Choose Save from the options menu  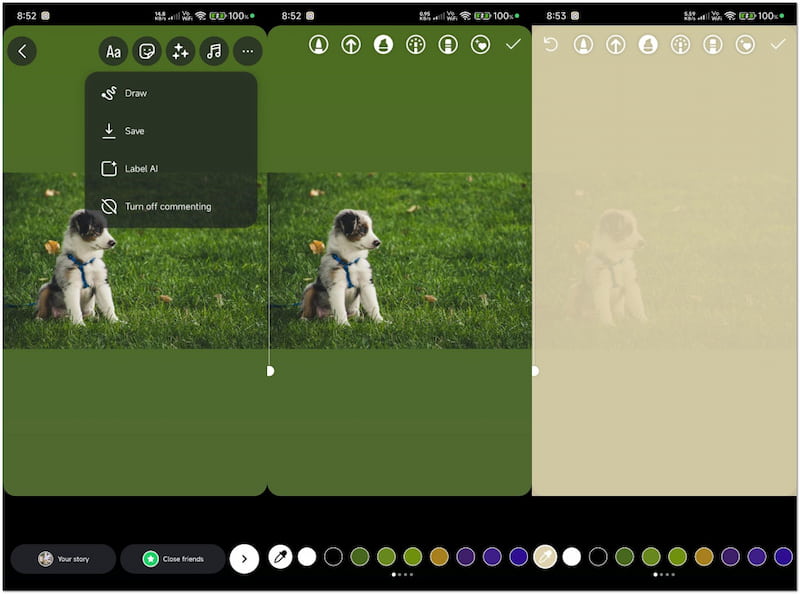134,131
